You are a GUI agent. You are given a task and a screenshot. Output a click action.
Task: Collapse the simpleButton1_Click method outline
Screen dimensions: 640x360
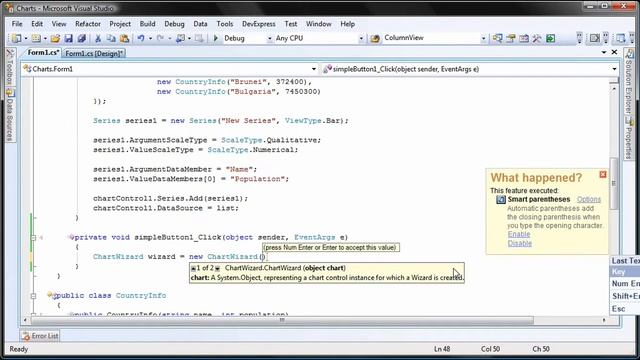click(x=33, y=238)
